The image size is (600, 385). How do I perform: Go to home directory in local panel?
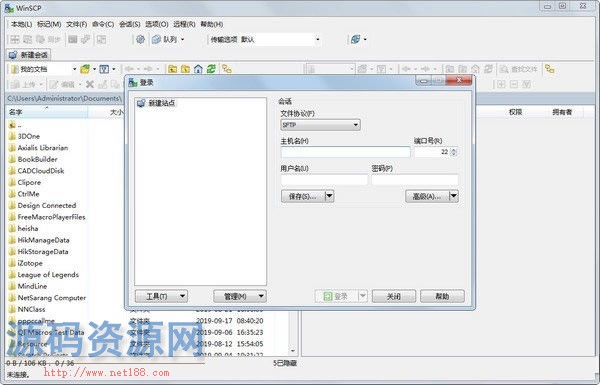198,69
